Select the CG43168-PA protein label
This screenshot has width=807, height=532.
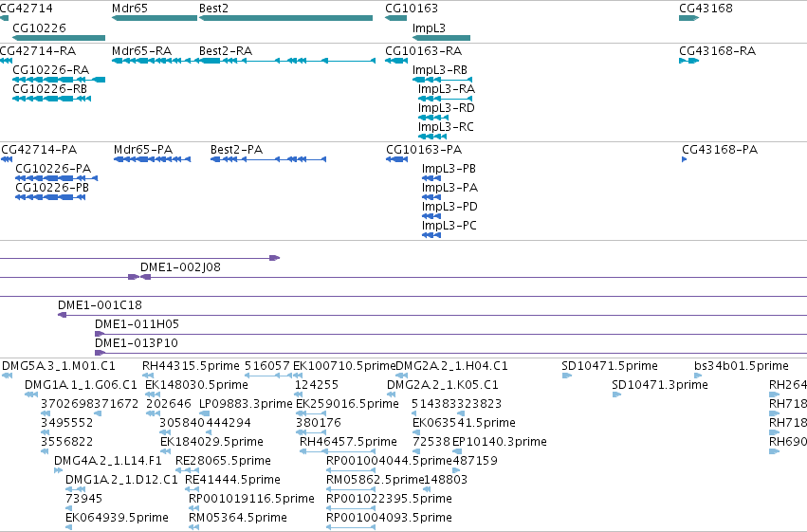[720, 150]
